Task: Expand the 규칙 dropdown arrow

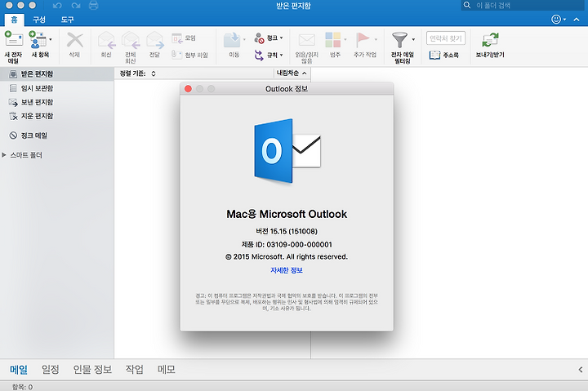Action: (x=281, y=56)
